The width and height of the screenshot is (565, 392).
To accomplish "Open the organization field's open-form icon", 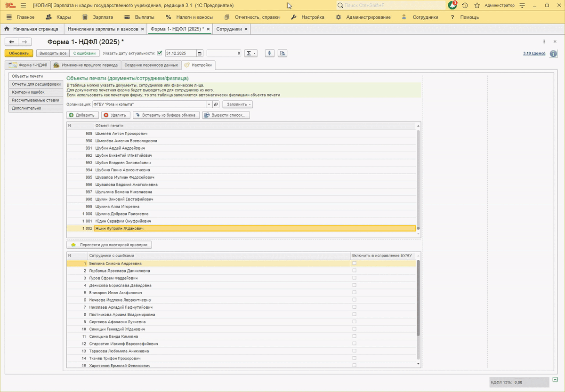I will pyautogui.click(x=216, y=104).
